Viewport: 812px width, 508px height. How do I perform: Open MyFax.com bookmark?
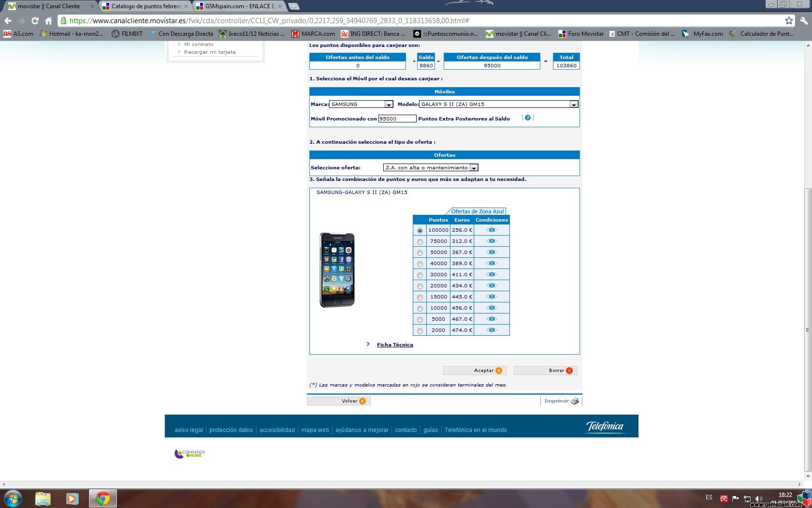point(703,34)
